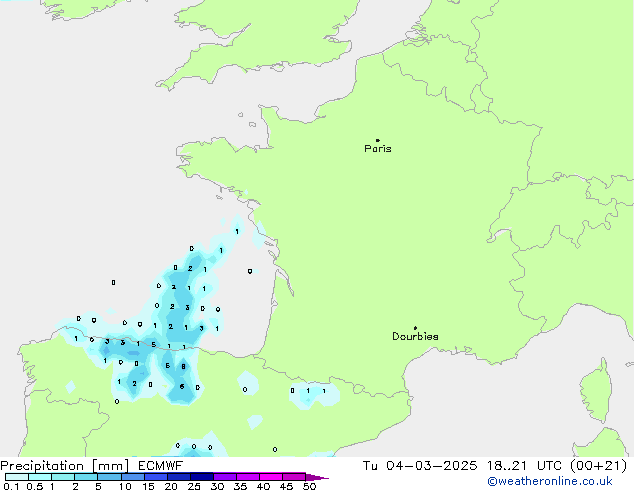Select the Paris city label

[378, 149]
